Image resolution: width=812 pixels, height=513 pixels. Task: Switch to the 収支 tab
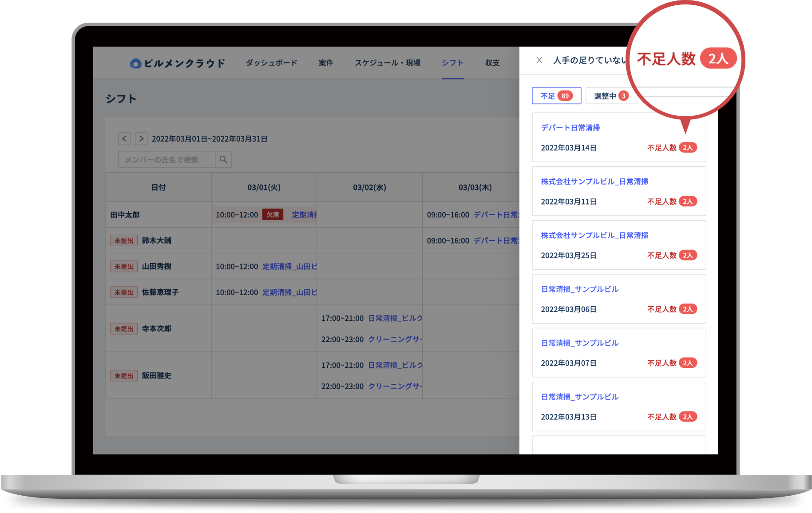click(491, 63)
